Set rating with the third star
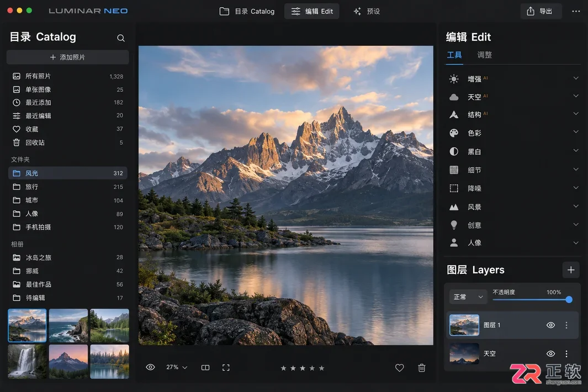Image resolution: width=588 pixels, height=392 pixels. pos(303,368)
